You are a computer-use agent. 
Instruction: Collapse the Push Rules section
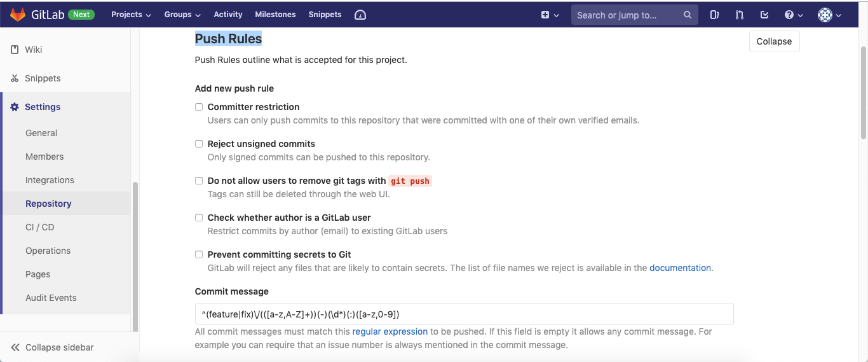click(774, 41)
